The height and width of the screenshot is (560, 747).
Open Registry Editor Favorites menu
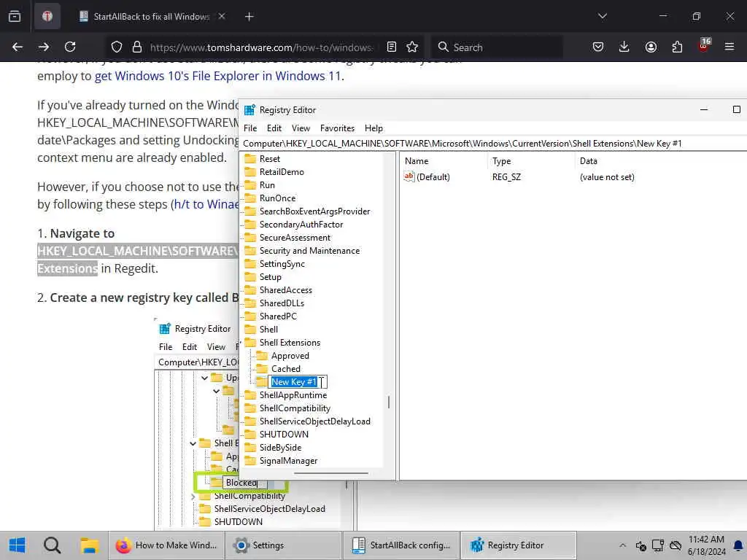[x=337, y=128]
